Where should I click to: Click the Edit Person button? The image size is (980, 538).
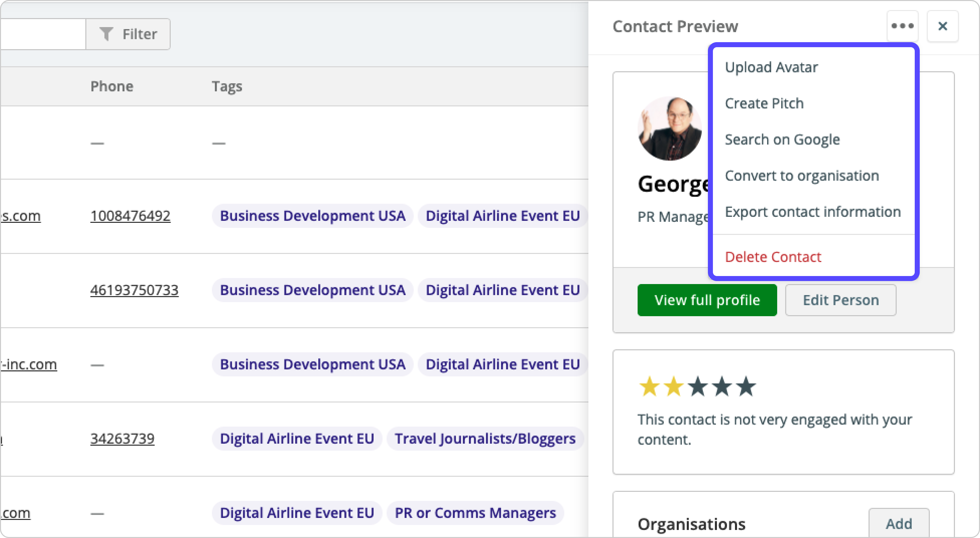[840, 300]
